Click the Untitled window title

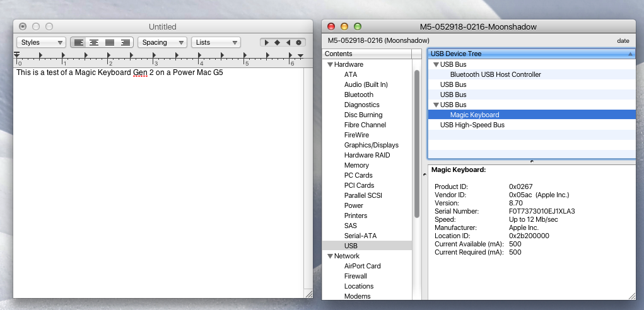tap(163, 26)
